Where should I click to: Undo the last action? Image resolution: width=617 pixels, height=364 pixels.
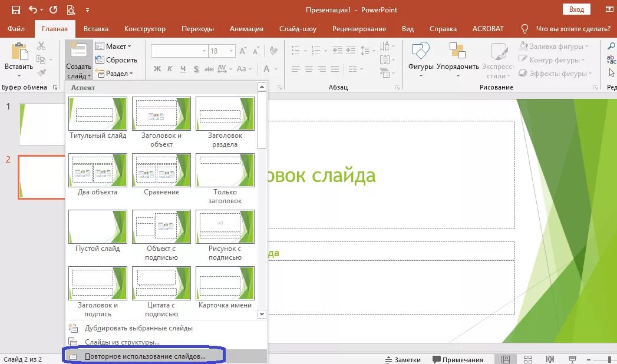[33, 10]
